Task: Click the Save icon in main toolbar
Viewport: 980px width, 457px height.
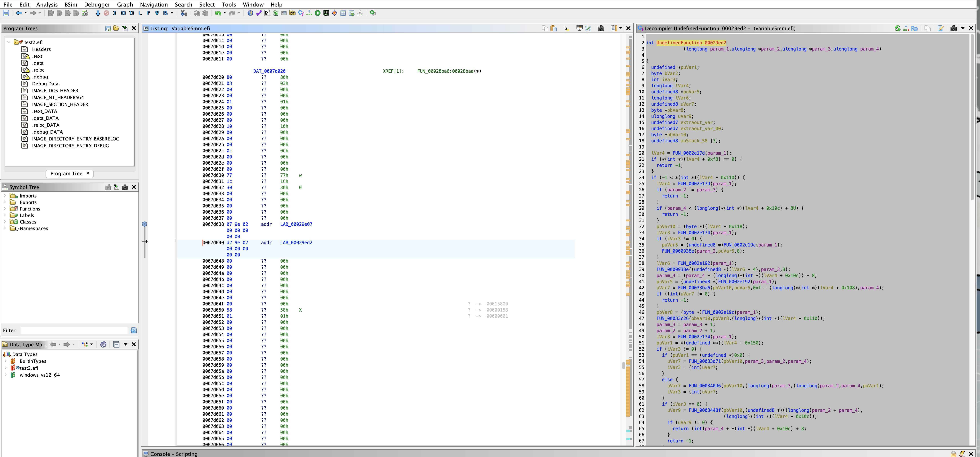Action: [6, 13]
